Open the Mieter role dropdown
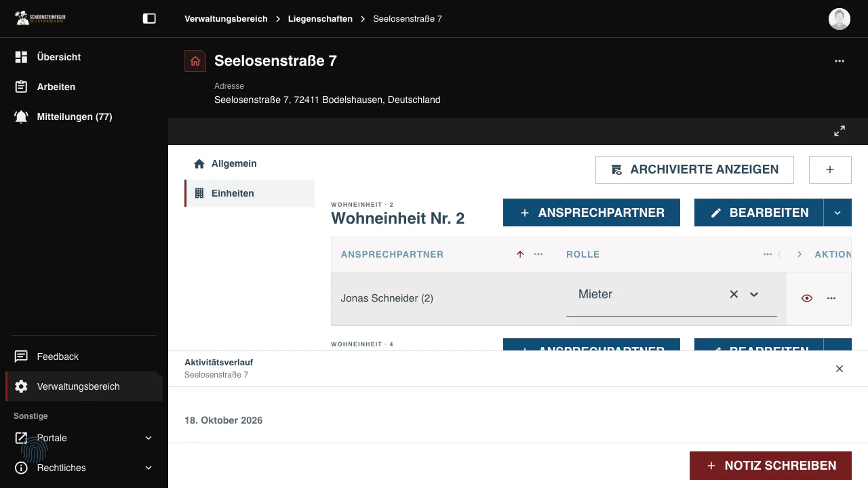 pos(754,294)
